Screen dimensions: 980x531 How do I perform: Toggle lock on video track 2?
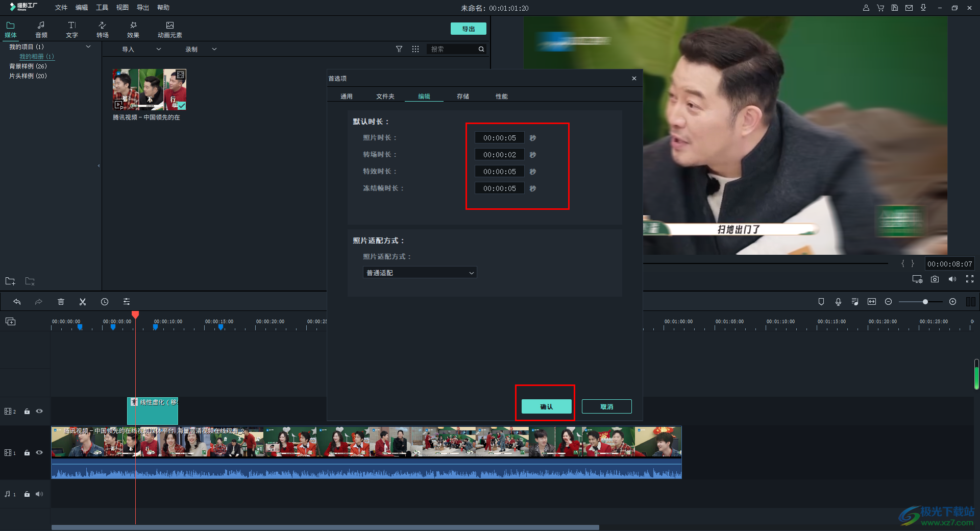(x=27, y=411)
